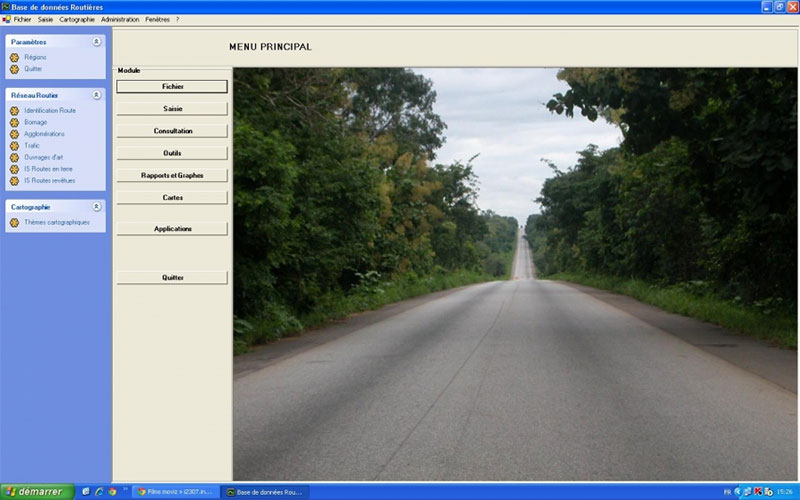Click the taskbar clock showing 15:26
The height and width of the screenshot is (500, 800).
(x=785, y=492)
